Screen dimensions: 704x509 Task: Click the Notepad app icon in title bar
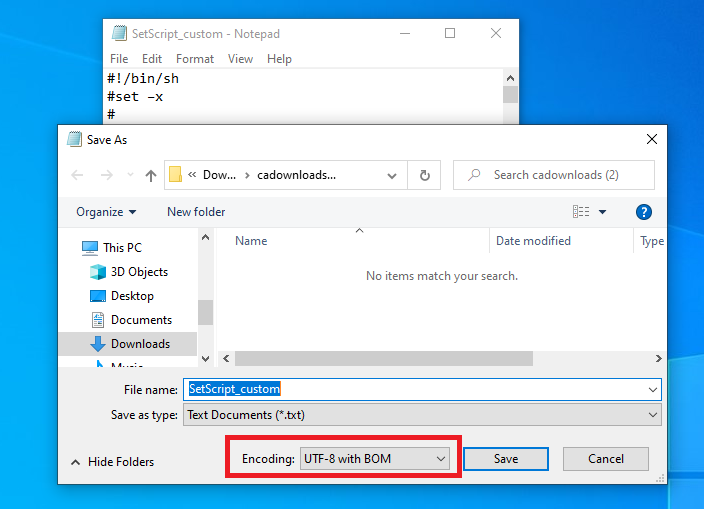[x=119, y=33]
